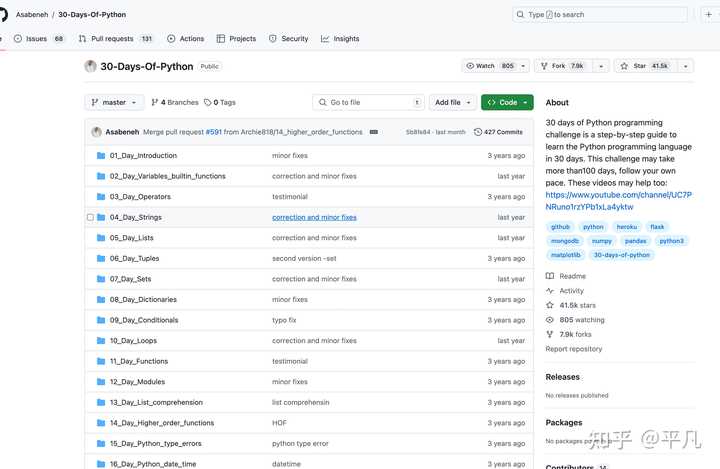
Task: Click the fork icon beside 7.9k forks
Action: [x=550, y=334]
